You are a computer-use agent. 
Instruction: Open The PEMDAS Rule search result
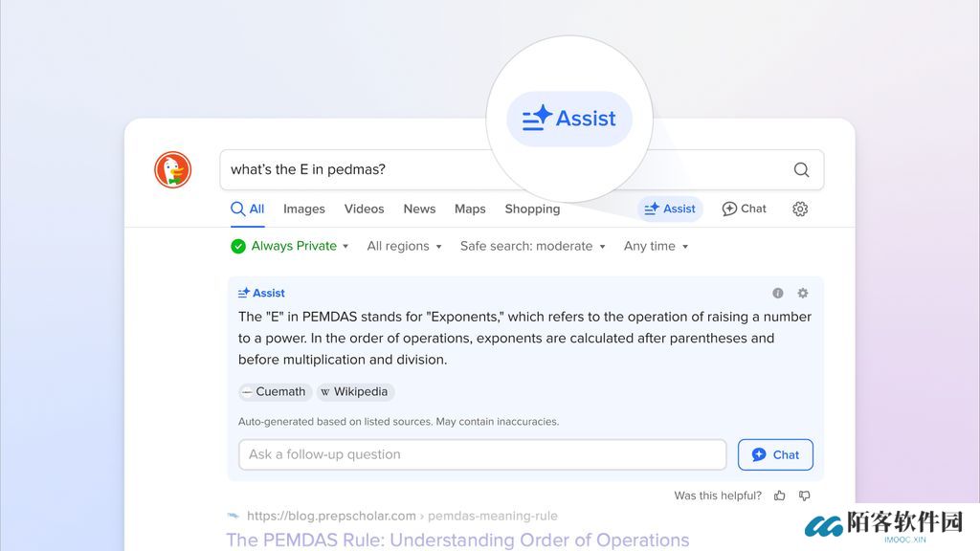coord(457,540)
